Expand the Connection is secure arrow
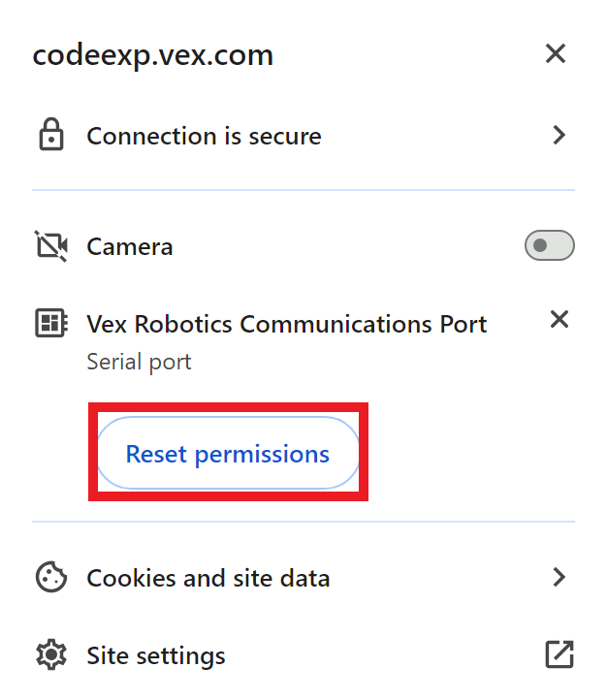Image resolution: width=607 pixels, height=700 pixels. tap(559, 136)
